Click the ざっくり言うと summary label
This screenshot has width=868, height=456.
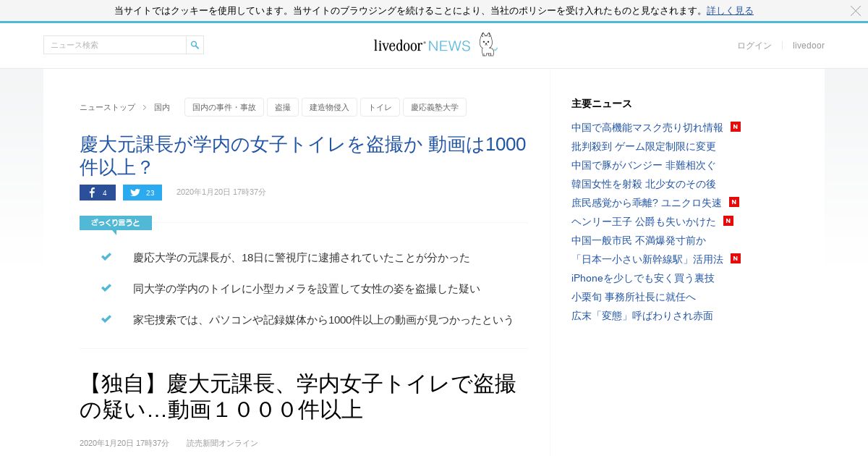pyautogui.click(x=116, y=223)
